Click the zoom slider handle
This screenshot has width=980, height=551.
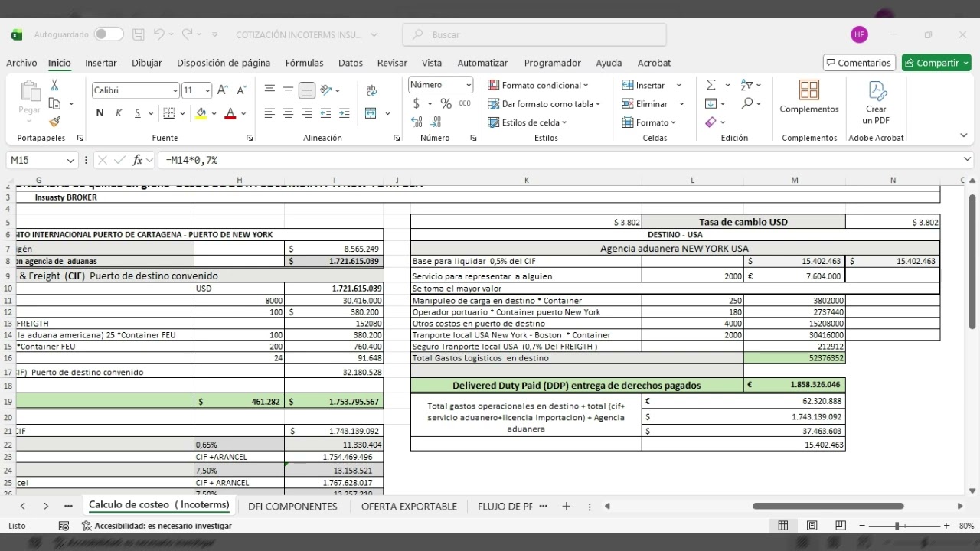click(897, 526)
